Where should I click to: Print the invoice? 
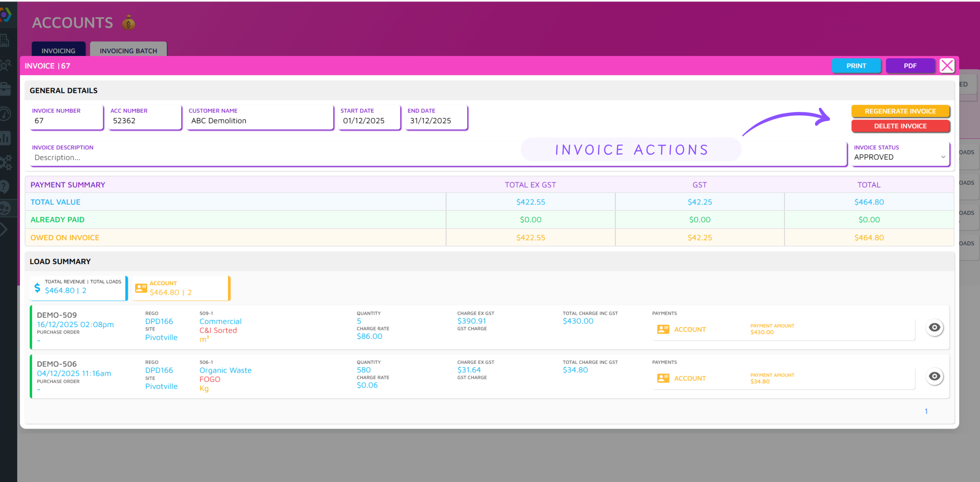(x=856, y=66)
